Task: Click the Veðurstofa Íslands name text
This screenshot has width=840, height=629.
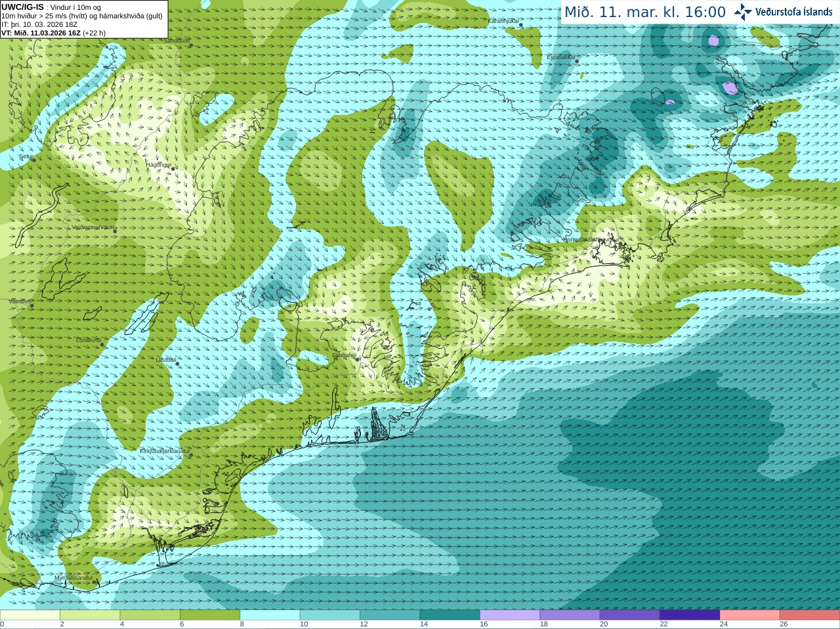Action: point(793,12)
